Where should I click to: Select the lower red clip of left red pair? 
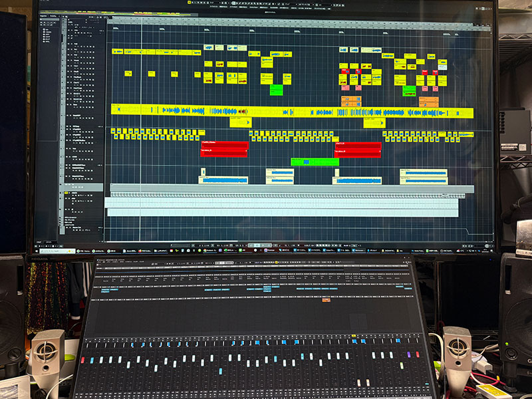(224, 153)
